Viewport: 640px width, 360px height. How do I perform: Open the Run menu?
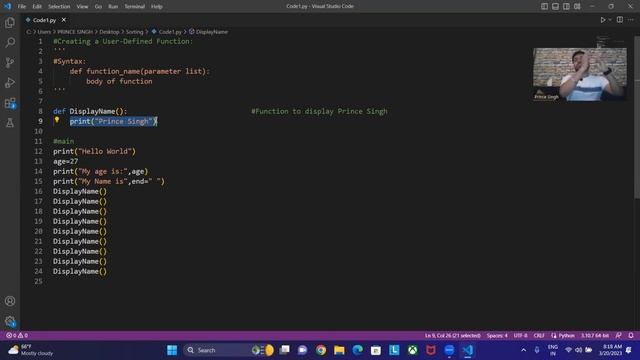(x=113, y=6)
